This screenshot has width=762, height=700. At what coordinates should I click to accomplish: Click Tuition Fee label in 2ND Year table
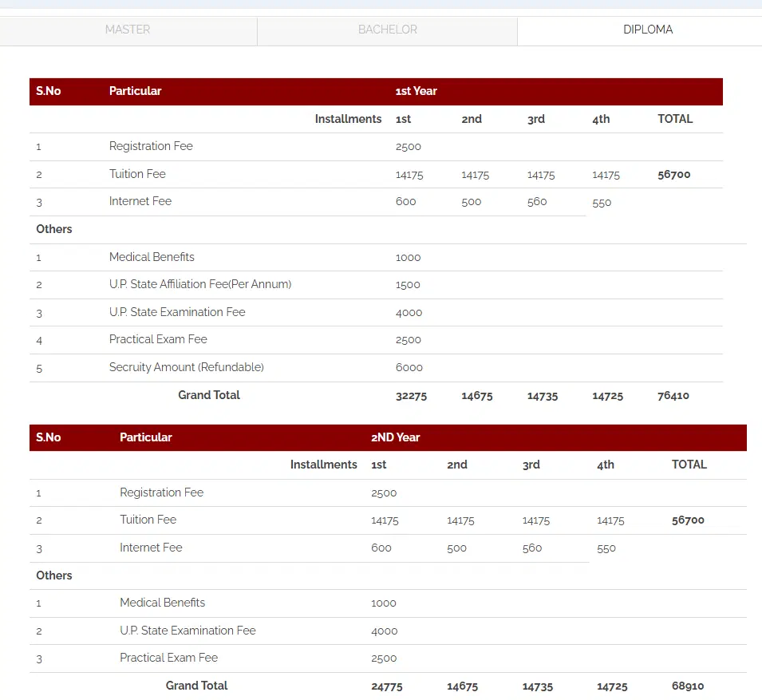(148, 520)
